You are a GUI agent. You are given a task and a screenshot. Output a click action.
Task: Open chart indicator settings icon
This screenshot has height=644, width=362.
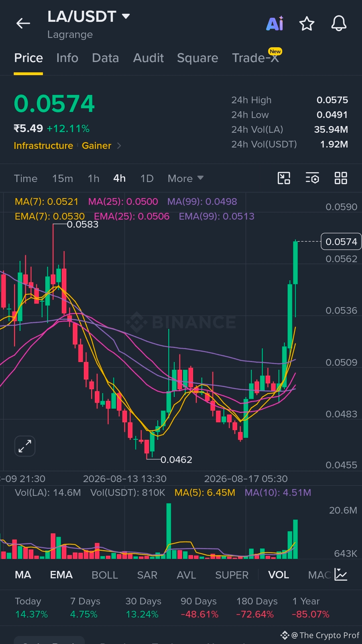pos(312,178)
